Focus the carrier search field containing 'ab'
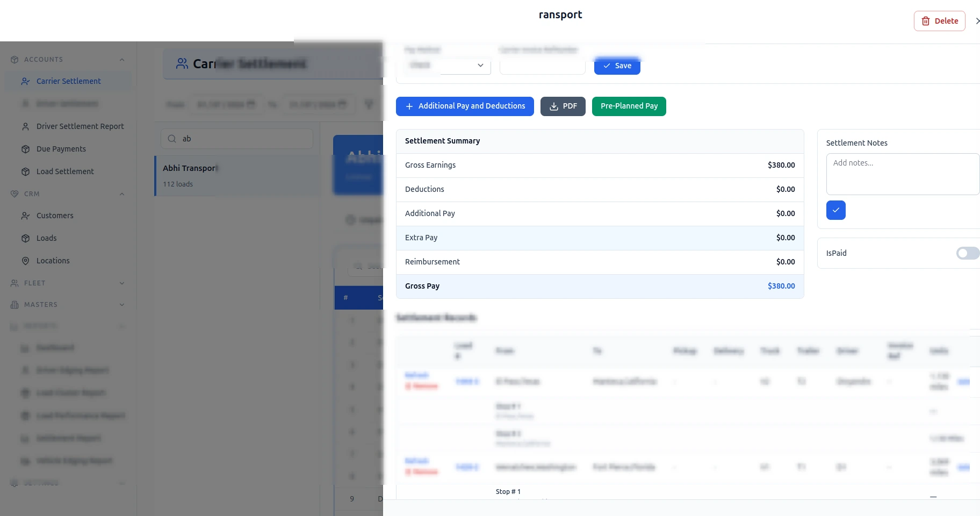 [237, 139]
